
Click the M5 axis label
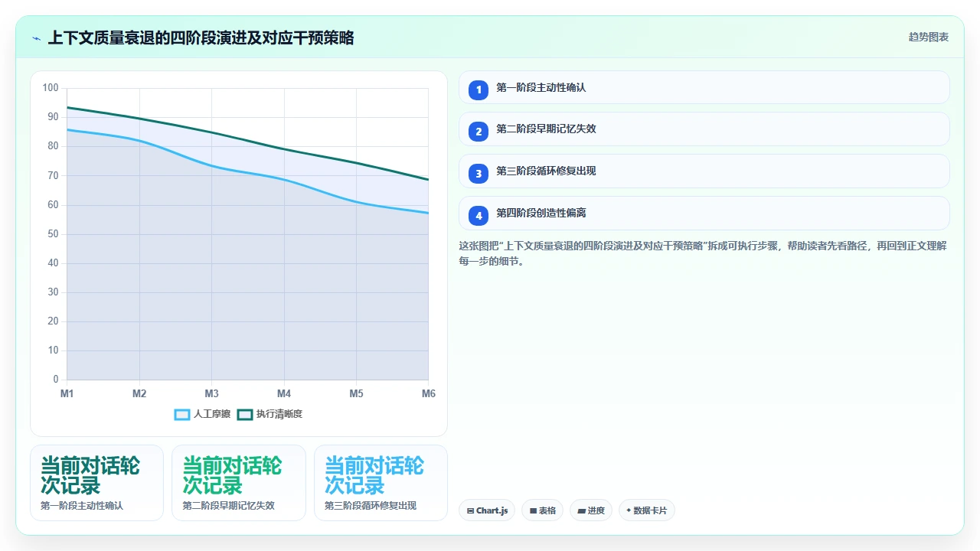coord(357,393)
